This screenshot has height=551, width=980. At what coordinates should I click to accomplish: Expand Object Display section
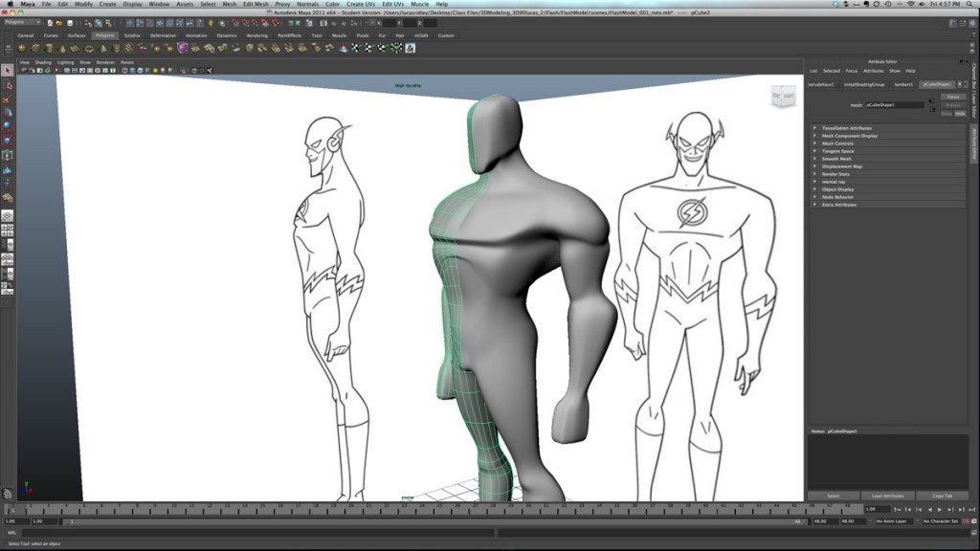pos(887,189)
